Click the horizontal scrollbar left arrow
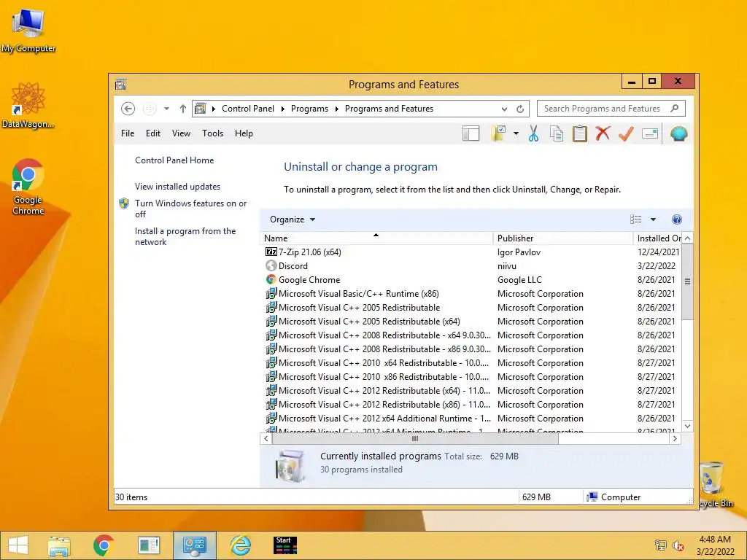 point(266,438)
